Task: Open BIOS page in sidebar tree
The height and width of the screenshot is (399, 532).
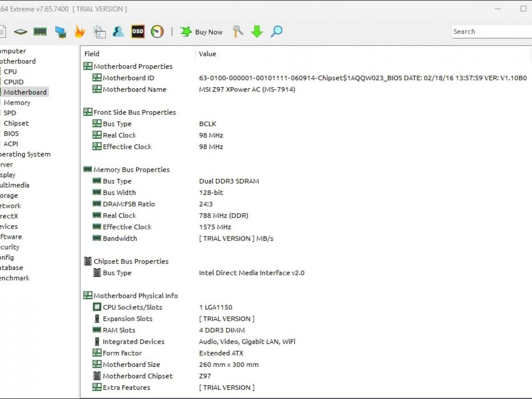Action: [11, 133]
